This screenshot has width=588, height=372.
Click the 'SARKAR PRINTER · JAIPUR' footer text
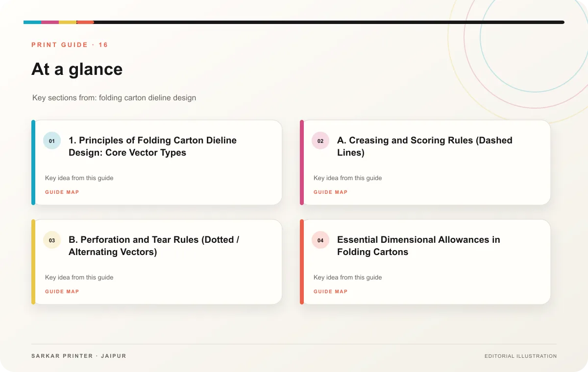click(x=79, y=356)
